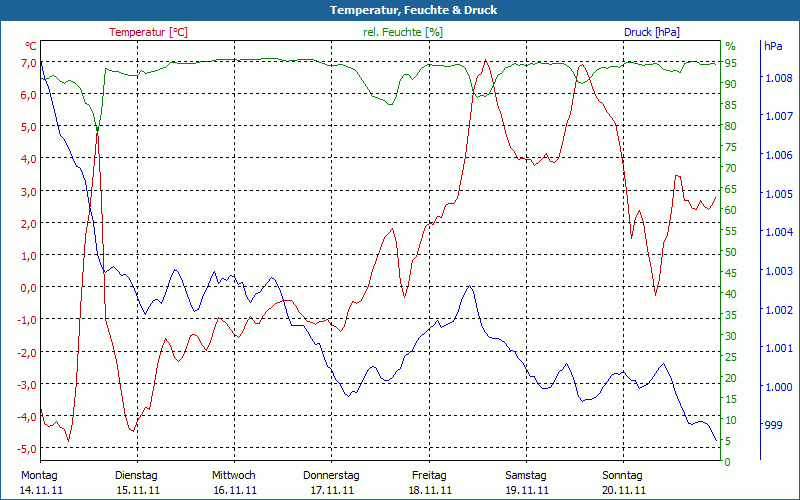The image size is (800, 500).
Task: Click the blue 'hPa' axis unit label
Action: tap(773, 46)
